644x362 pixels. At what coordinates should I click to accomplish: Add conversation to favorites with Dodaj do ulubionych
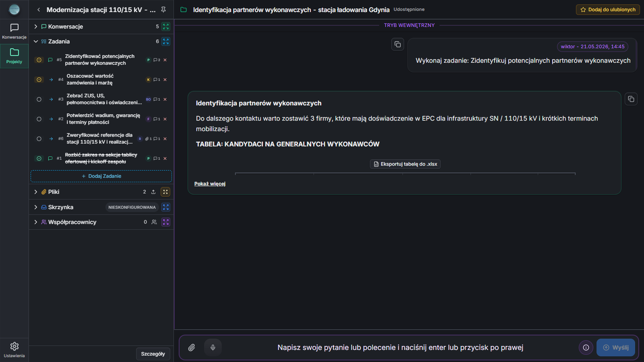[x=608, y=10]
